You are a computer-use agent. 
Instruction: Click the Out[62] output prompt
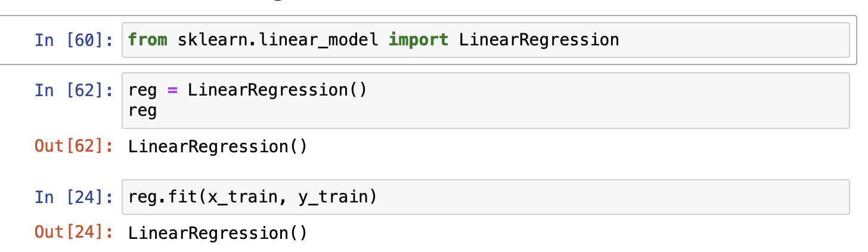pos(73,146)
